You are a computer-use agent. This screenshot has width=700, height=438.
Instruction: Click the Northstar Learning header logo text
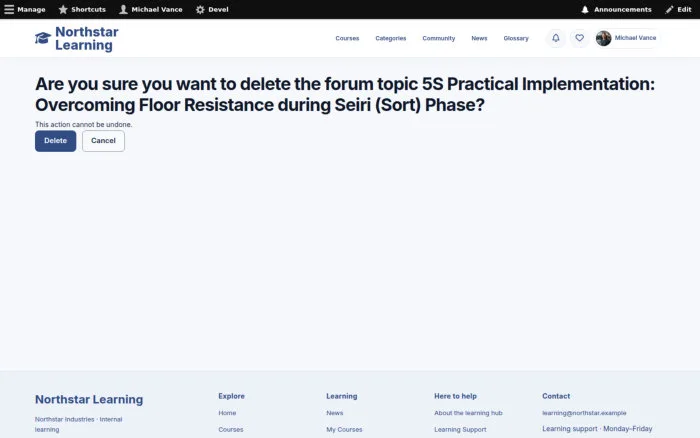87,38
